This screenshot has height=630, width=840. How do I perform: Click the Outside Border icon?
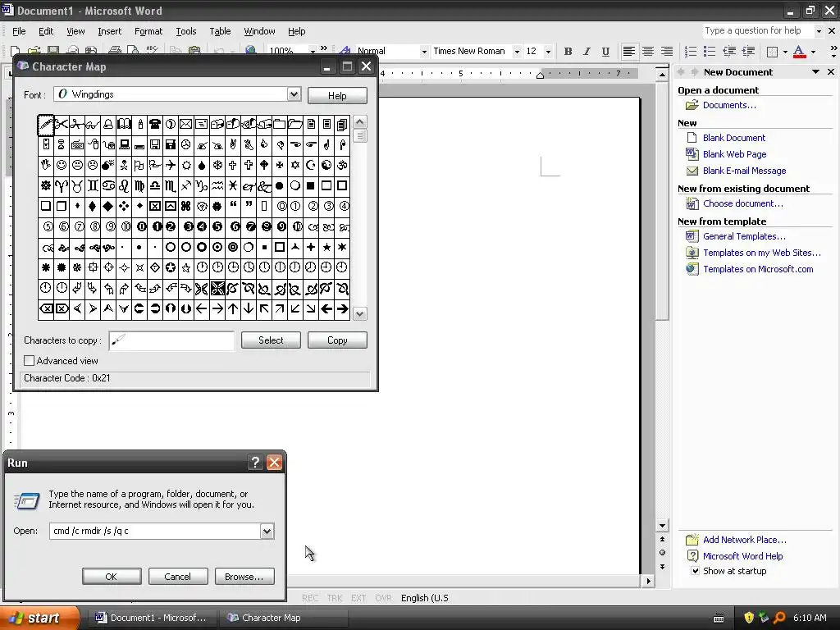(x=772, y=52)
